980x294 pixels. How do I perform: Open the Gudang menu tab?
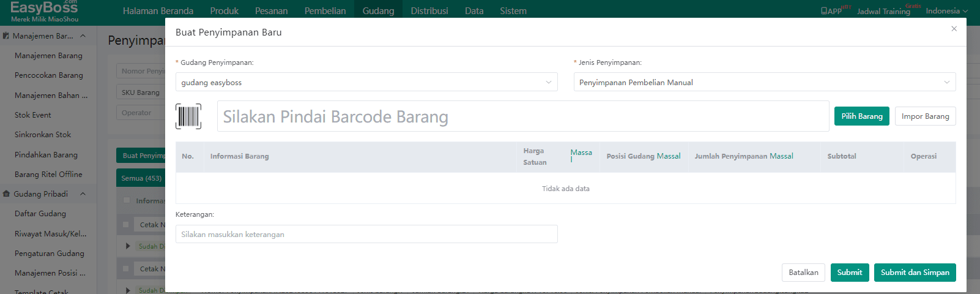coord(378,11)
